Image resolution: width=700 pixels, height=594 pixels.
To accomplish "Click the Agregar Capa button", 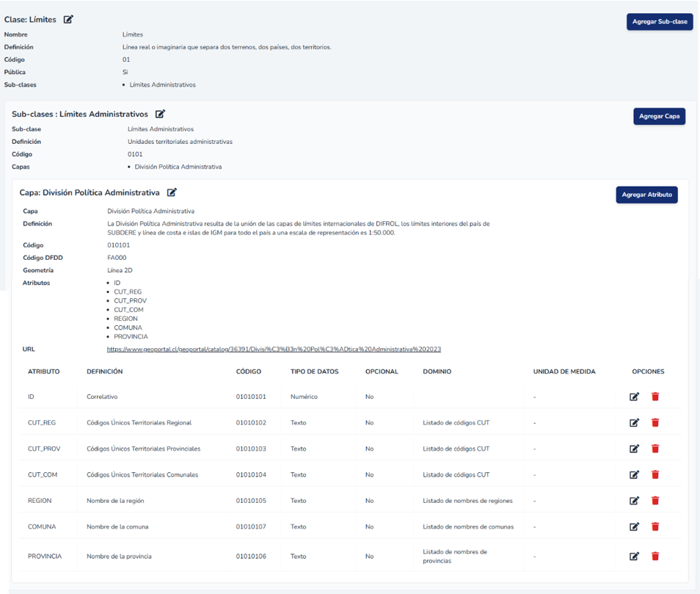I will point(659,116).
